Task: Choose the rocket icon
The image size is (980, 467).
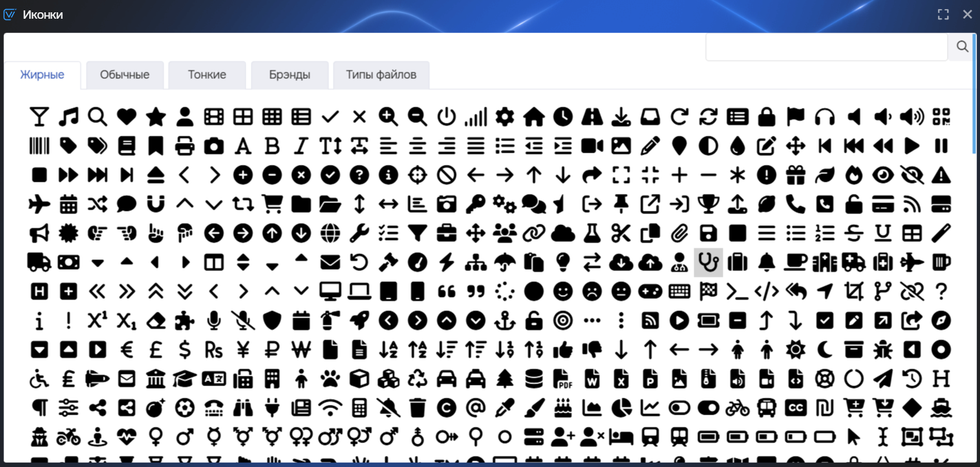Action: [359, 321]
